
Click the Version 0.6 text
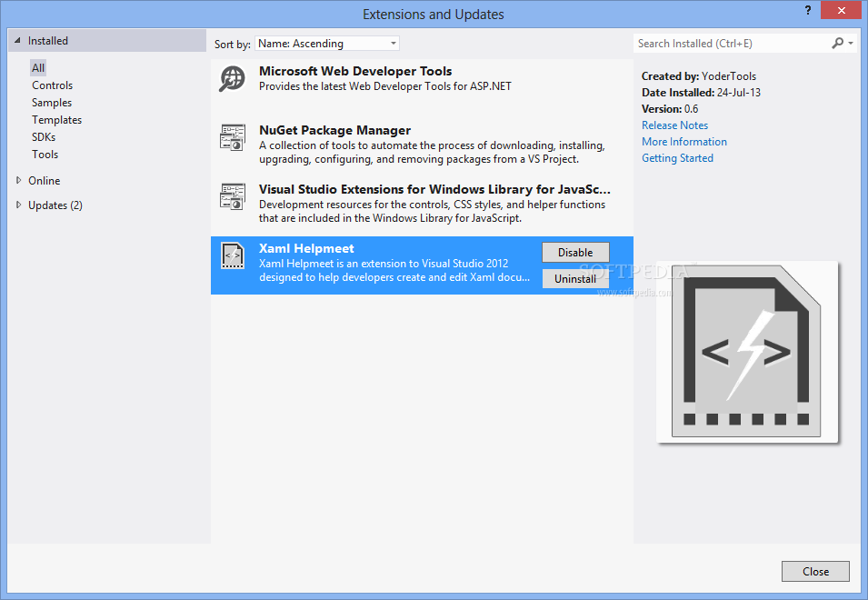[x=670, y=109]
